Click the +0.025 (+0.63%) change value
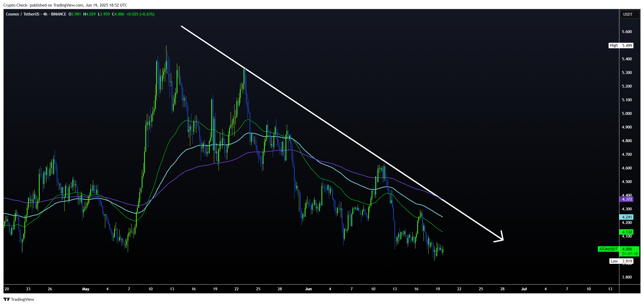The width and height of the screenshot is (644, 305). [140, 14]
